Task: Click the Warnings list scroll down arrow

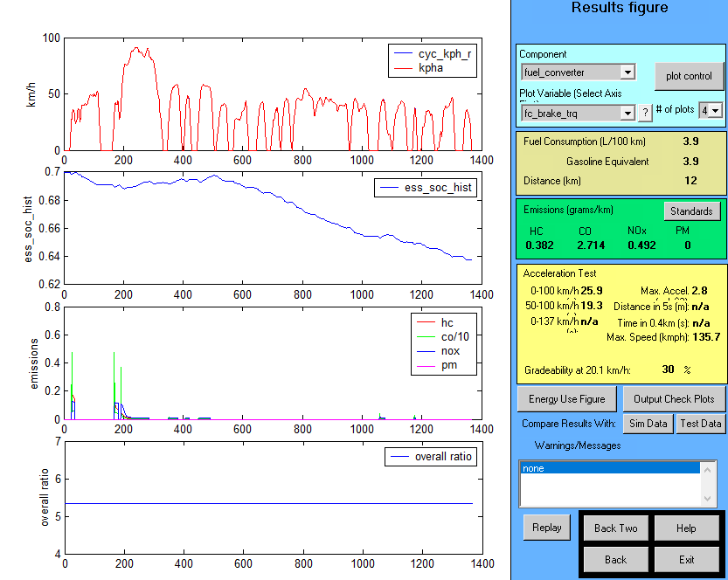Action: pos(709,499)
